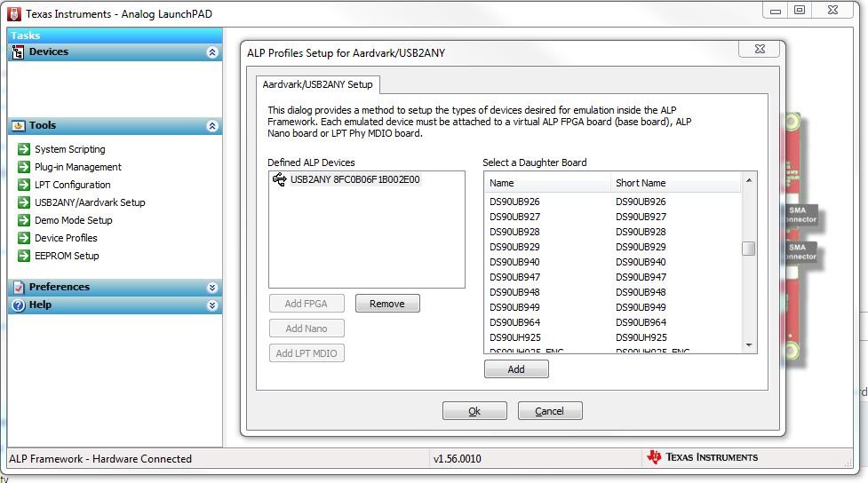Select DS90UB947 in daughter board list

(x=612, y=277)
